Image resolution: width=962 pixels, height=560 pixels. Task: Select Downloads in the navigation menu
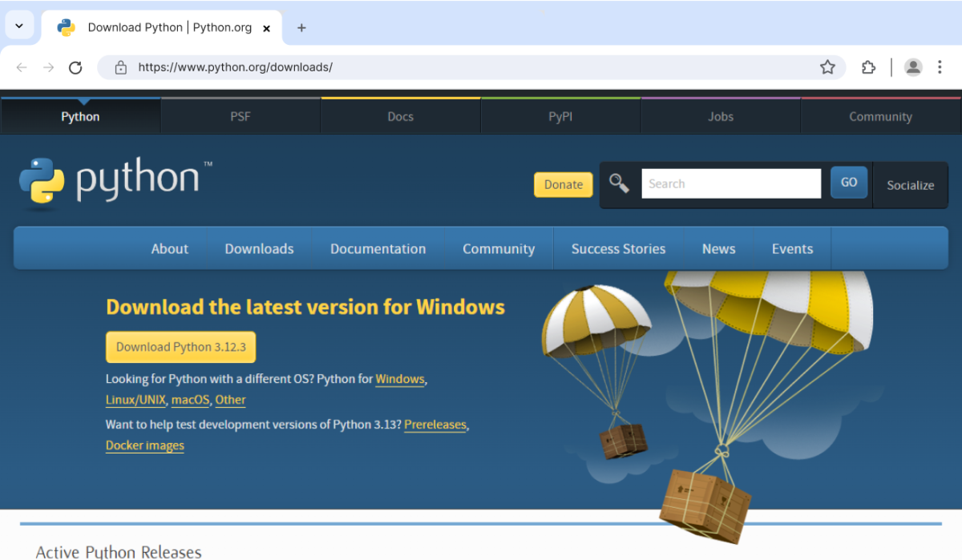tap(259, 248)
